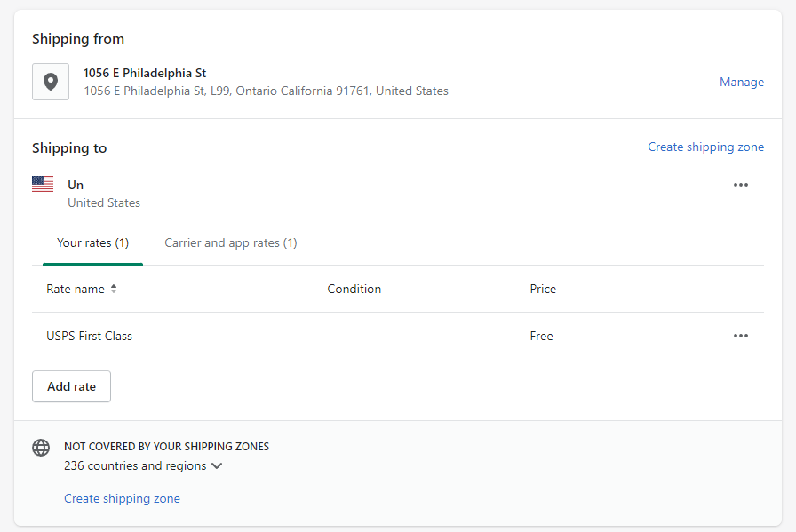Sort rates using Rate name arrows

[x=114, y=290]
